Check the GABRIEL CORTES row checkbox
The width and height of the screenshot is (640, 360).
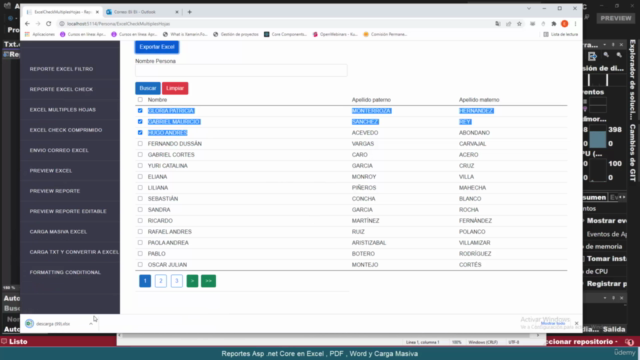click(x=140, y=155)
